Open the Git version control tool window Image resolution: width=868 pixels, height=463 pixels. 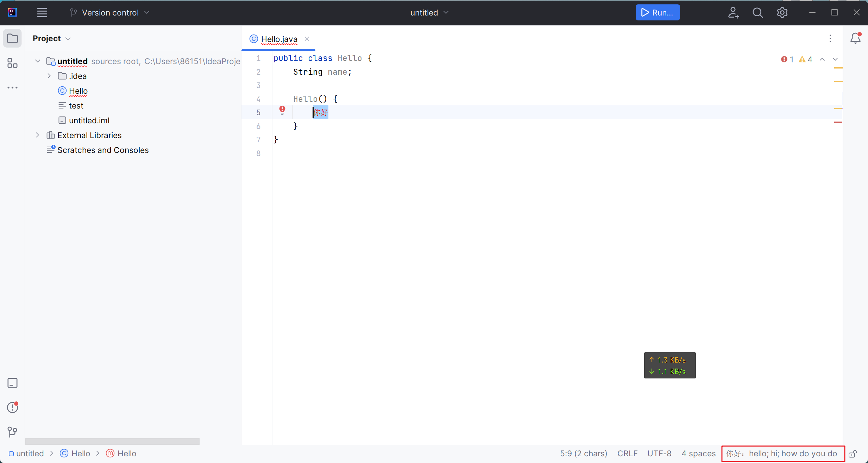pos(12,432)
